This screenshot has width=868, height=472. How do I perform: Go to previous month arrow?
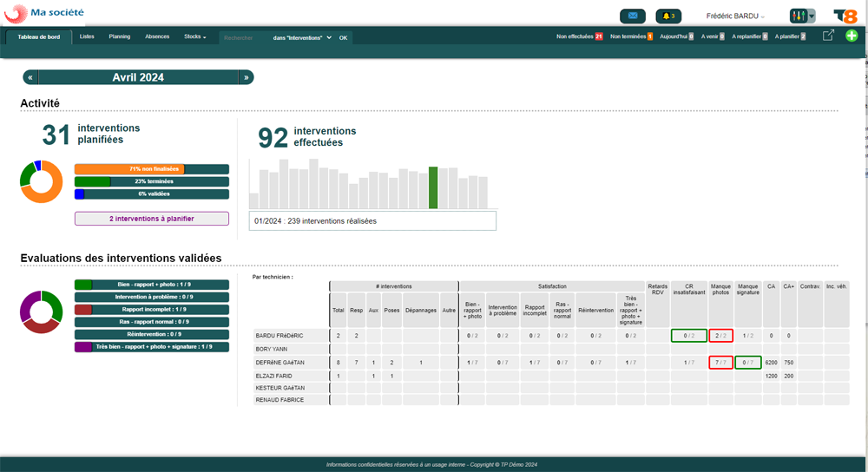[30, 77]
